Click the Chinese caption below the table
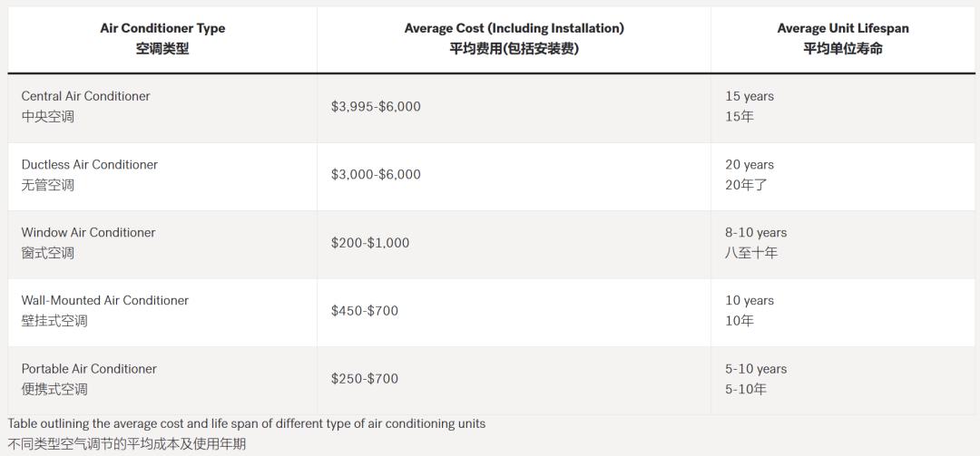 point(126,443)
